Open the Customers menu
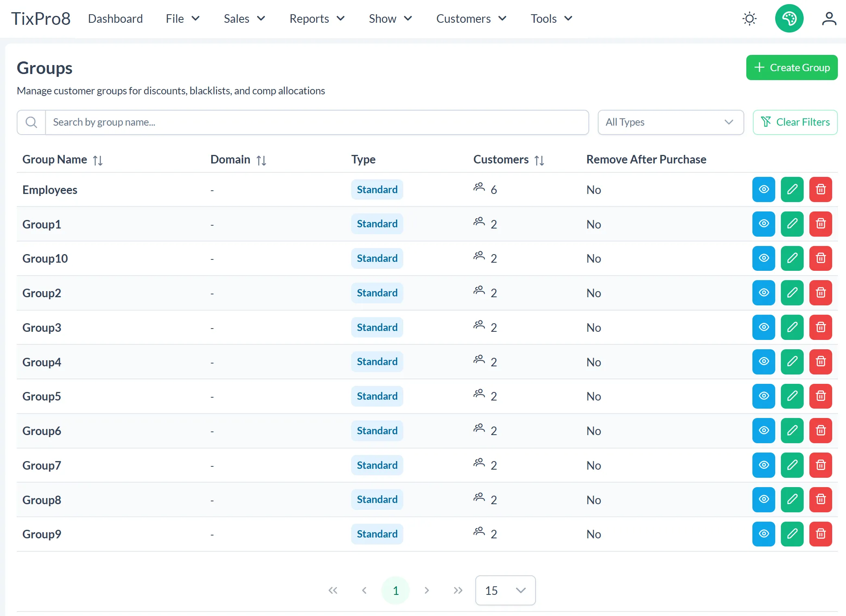This screenshot has height=616, width=846. (x=471, y=19)
